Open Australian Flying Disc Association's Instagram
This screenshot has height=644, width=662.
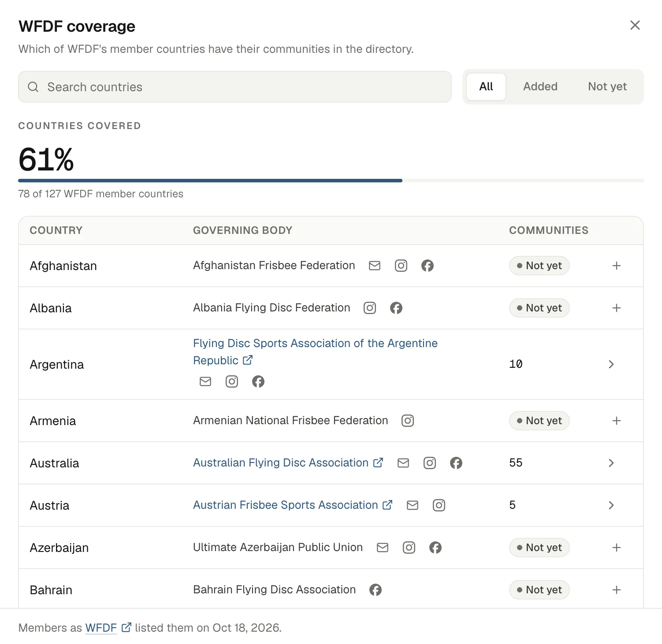[430, 463]
